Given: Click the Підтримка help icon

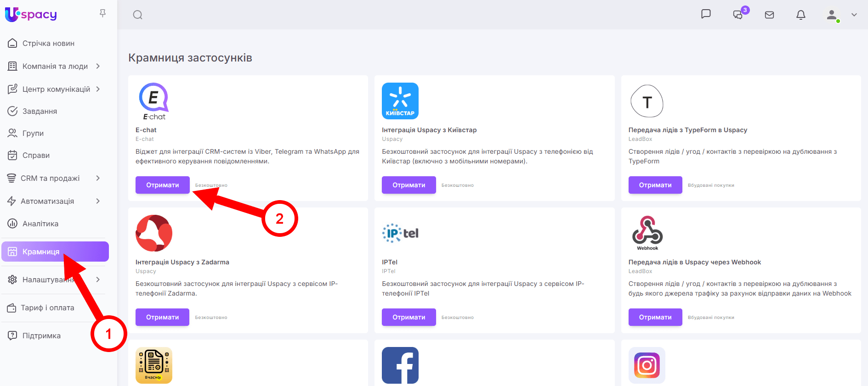Looking at the screenshot, I should click(x=12, y=336).
